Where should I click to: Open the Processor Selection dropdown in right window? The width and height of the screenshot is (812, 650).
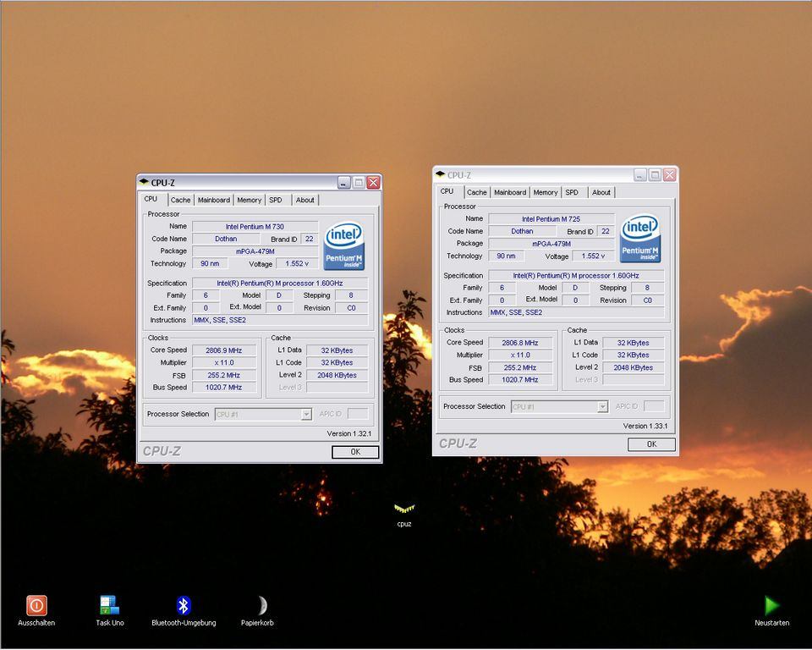tap(602, 407)
